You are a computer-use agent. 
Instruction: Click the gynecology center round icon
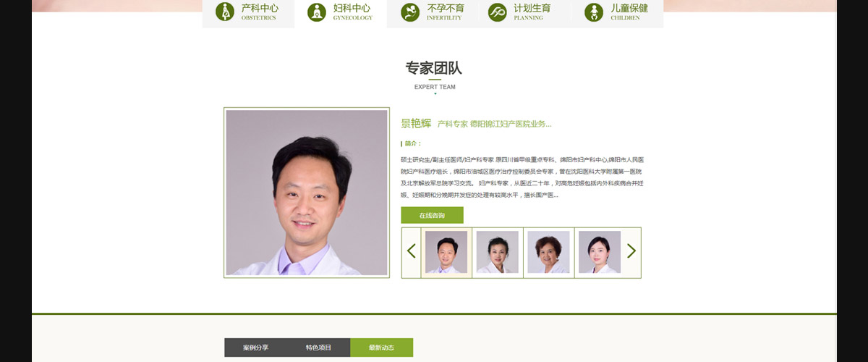coord(316,12)
